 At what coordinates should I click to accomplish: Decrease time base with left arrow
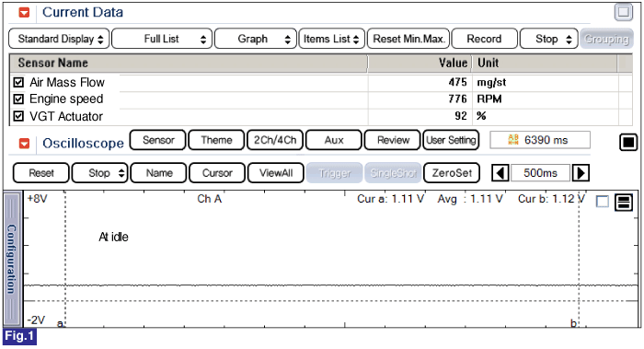(500, 173)
